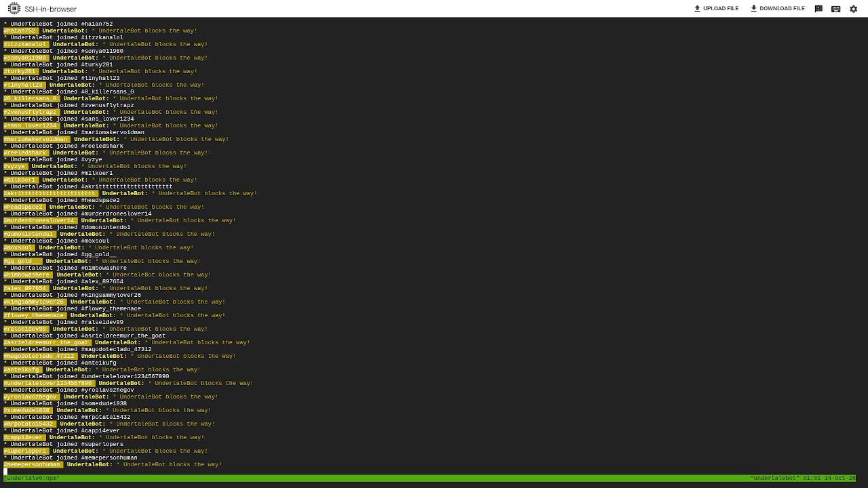Click the highlighted #murderdroneslover14 channel tag

(x=40, y=220)
